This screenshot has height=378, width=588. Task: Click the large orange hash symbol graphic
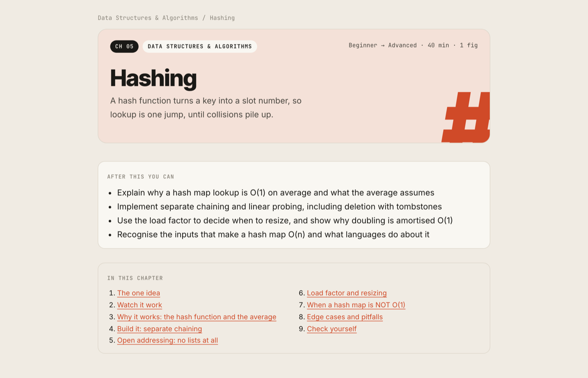466,117
